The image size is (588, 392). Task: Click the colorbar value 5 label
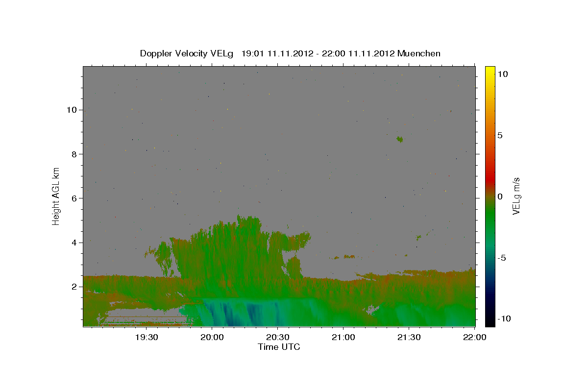tap(501, 135)
